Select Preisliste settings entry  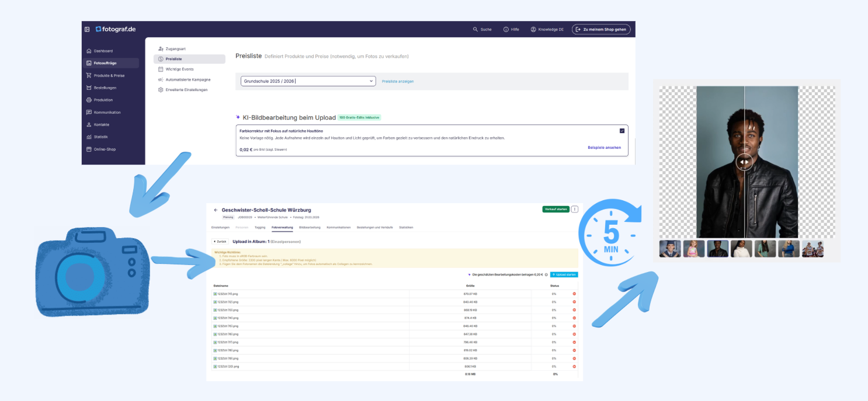tap(189, 59)
